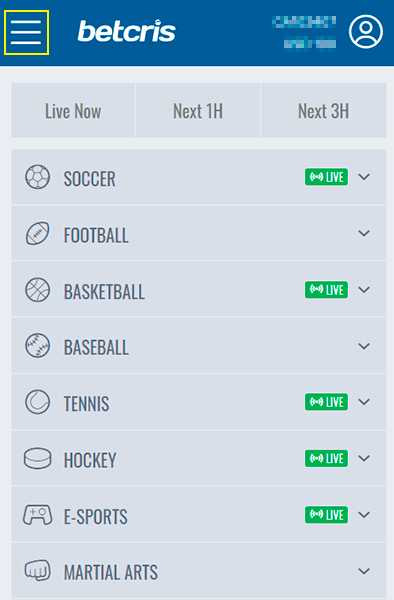Click the Martial Arts fist icon
This screenshot has height=600, width=394.
click(x=37, y=571)
